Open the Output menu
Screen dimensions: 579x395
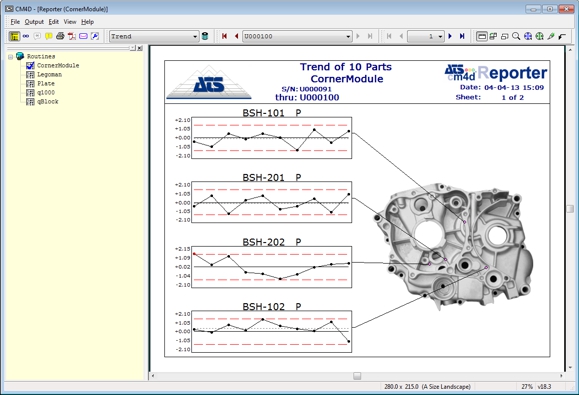(x=34, y=22)
